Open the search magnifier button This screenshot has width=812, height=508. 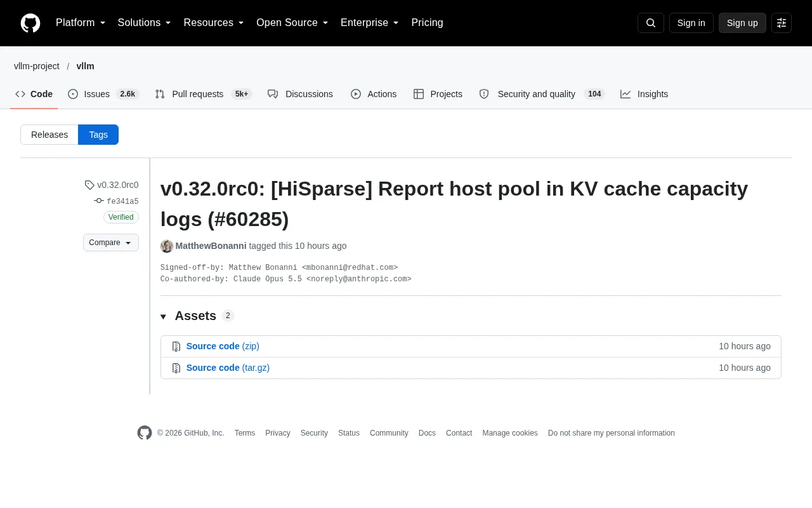(651, 23)
